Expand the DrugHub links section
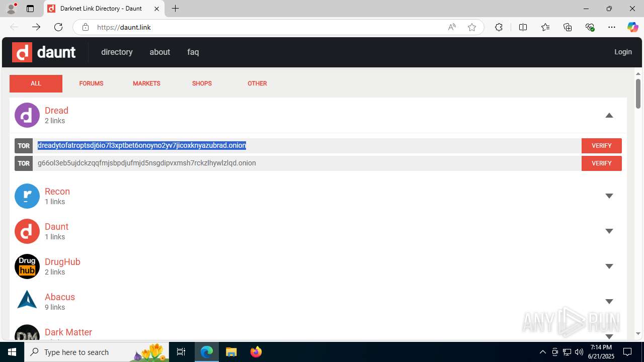The height and width of the screenshot is (362, 644). [609, 266]
